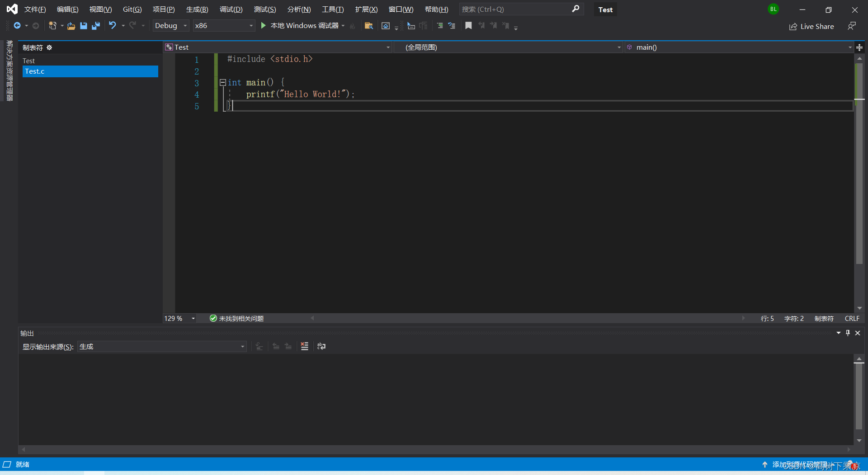The image size is (868, 475).
Task: Start a Live Share session
Action: pos(811,26)
